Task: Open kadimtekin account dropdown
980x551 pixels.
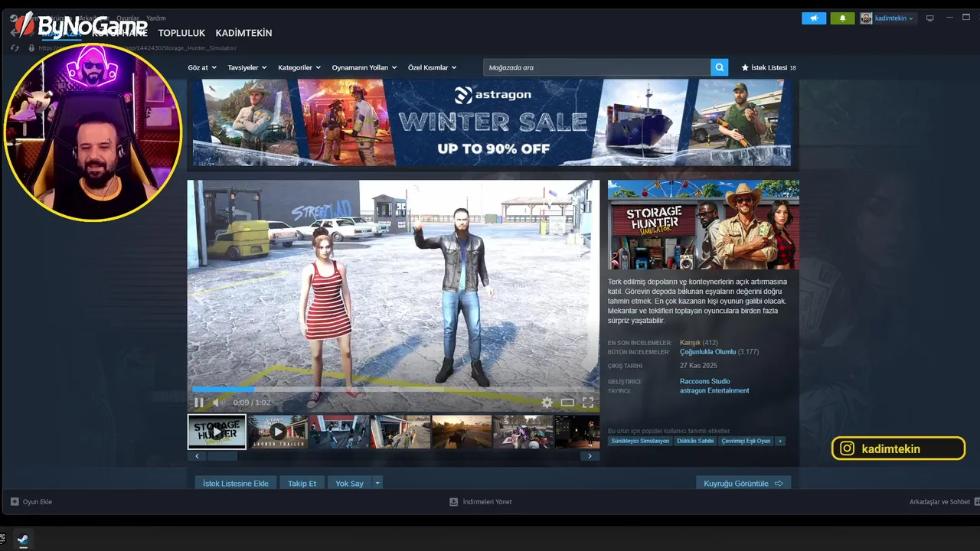Action: (894, 18)
